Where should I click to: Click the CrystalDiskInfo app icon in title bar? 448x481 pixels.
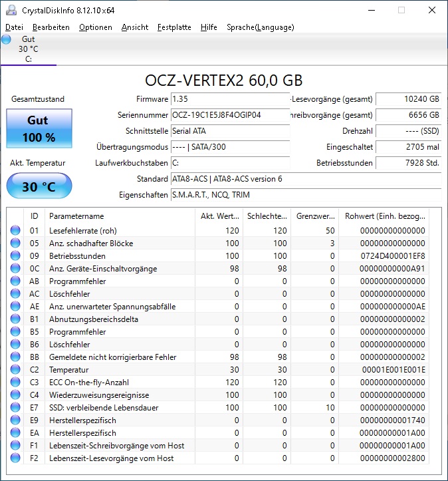click(x=11, y=10)
